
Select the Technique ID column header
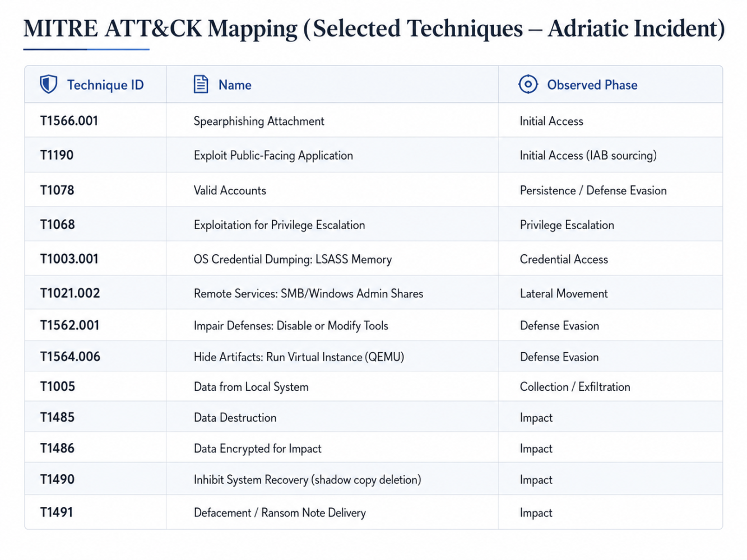[x=105, y=85]
